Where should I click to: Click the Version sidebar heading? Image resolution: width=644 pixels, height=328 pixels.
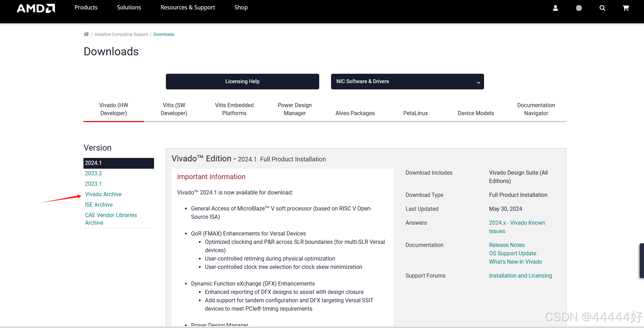[x=97, y=148]
